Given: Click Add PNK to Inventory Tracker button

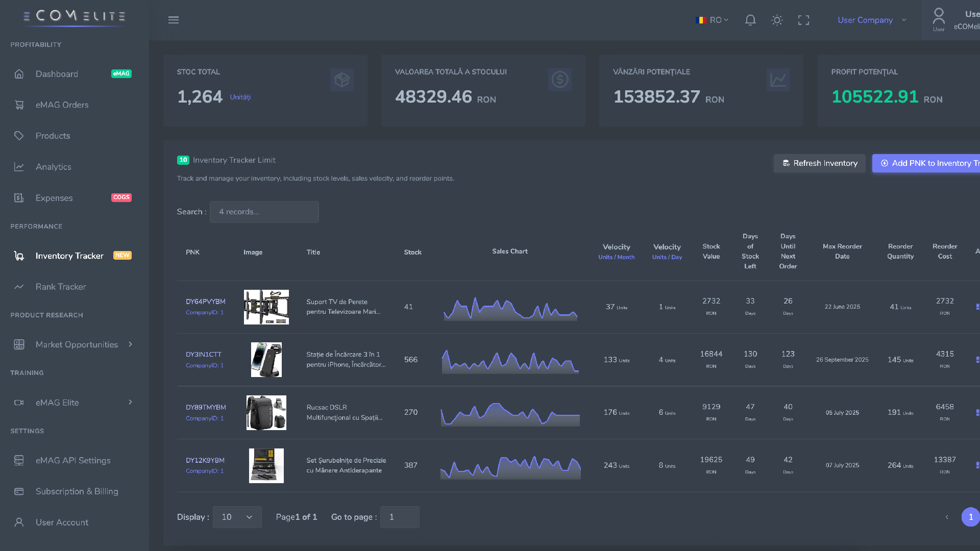Looking at the screenshot, I should pos(926,163).
